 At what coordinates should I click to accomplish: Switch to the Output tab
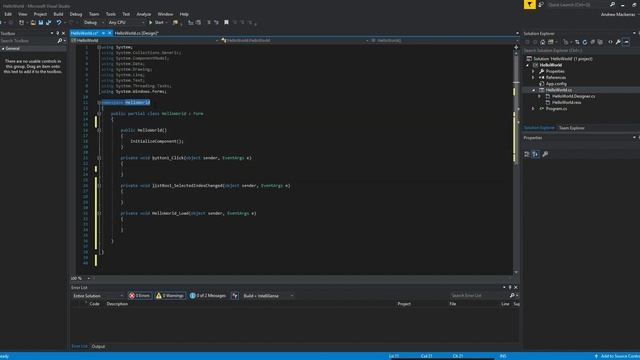[98, 346]
